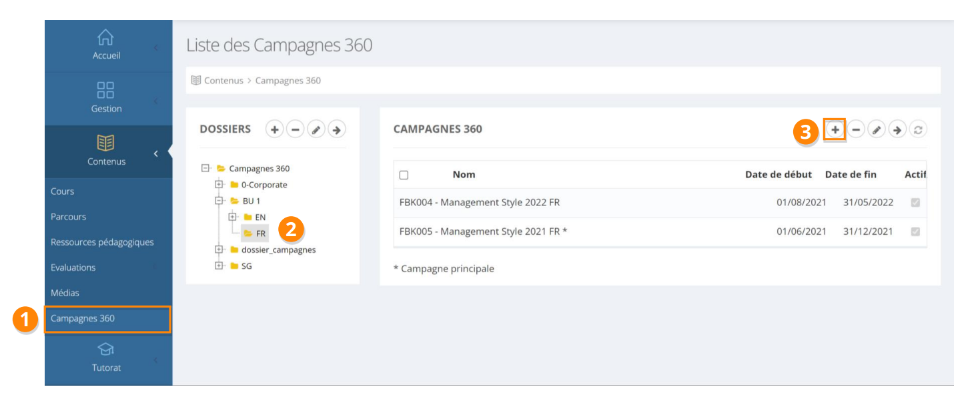Open Campagnes 360 in the sidebar
The width and height of the screenshot is (980, 407).
(x=83, y=318)
